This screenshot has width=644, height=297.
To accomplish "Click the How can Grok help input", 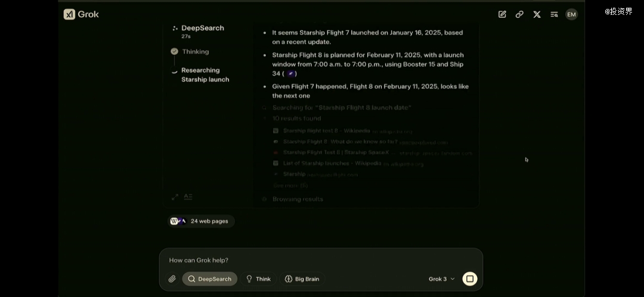I will coord(321,260).
